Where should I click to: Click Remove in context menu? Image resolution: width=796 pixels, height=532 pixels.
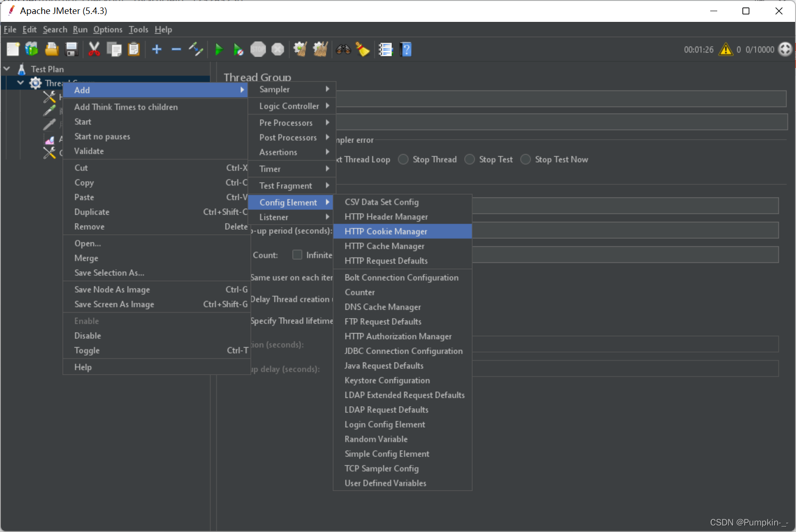point(156,226)
